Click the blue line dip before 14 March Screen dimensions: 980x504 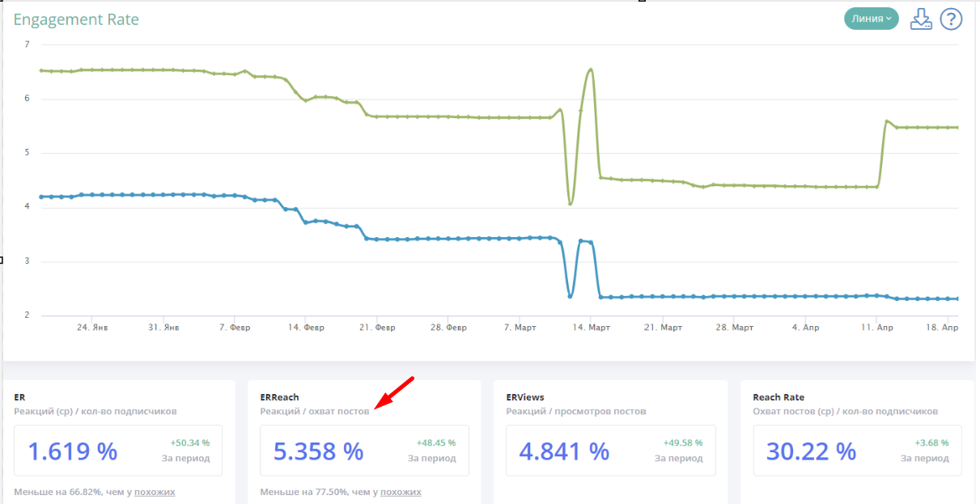click(571, 296)
